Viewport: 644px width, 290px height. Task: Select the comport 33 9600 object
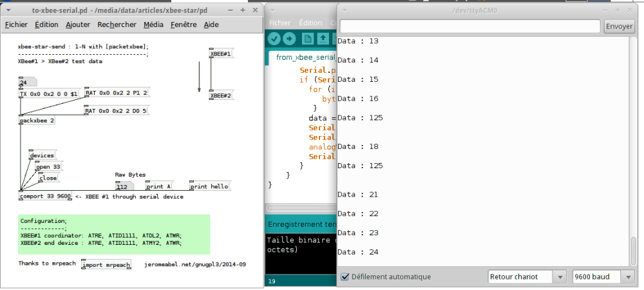[x=46, y=197]
